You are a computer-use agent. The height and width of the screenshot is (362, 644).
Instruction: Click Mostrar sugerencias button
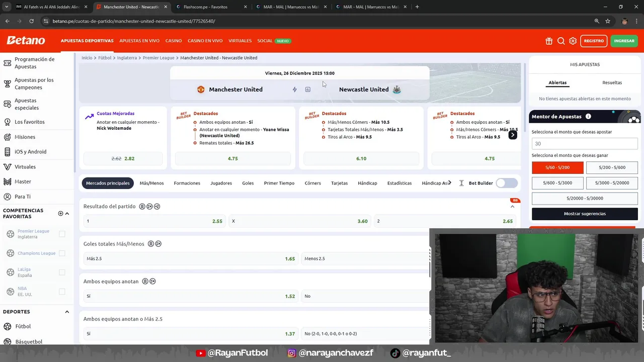point(585,214)
